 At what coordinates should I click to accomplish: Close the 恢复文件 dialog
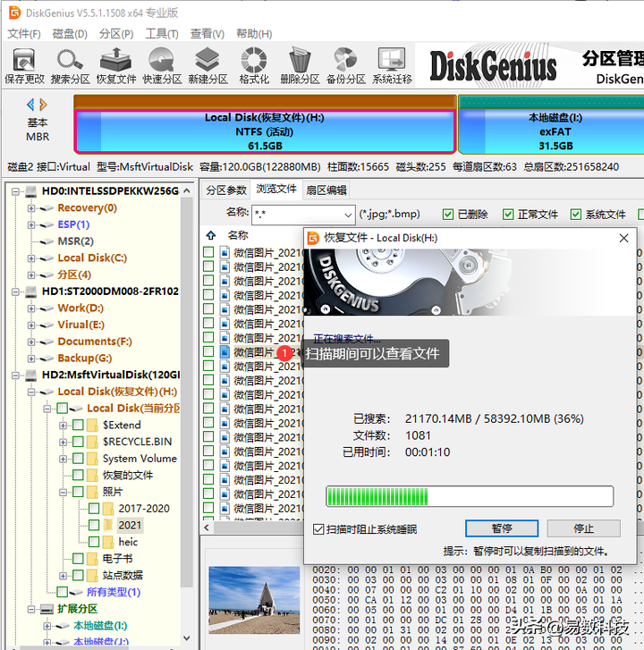click(623, 239)
